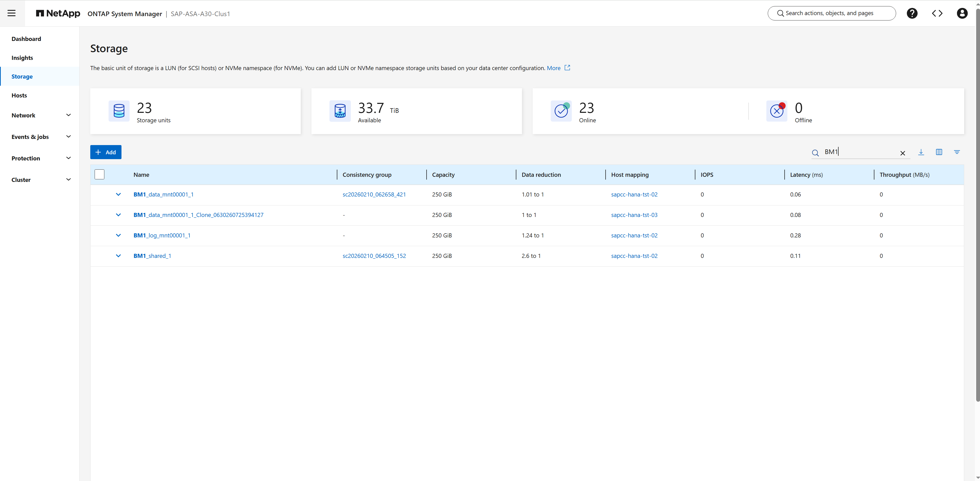Download the storage table data
980x481 pixels.
click(921, 152)
